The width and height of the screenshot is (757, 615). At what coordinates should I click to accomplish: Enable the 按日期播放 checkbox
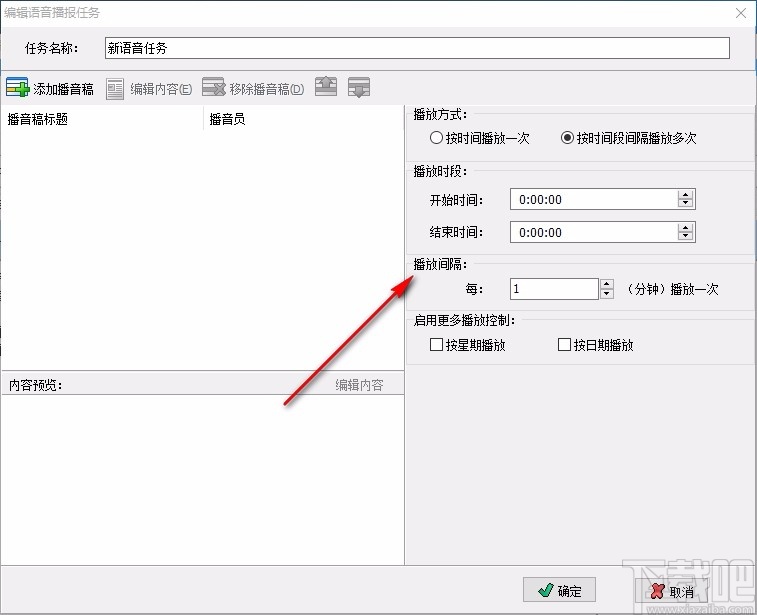pyautogui.click(x=595, y=345)
